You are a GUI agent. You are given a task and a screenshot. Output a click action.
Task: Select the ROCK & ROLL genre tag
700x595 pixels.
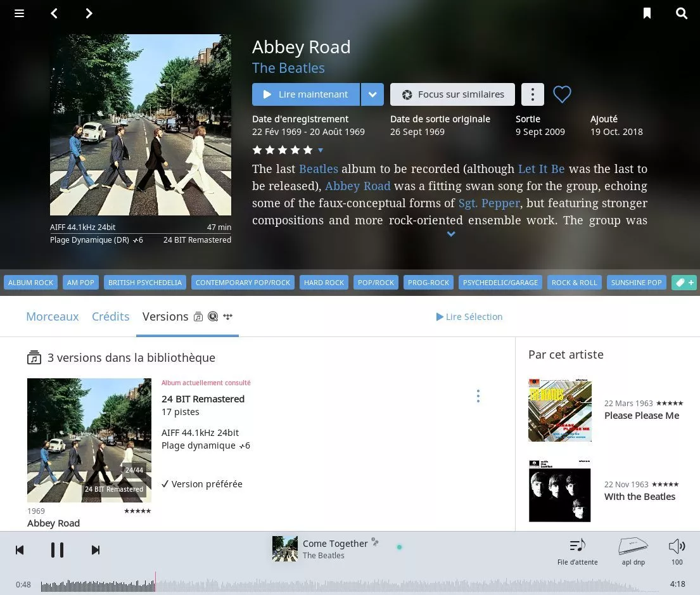point(574,283)
